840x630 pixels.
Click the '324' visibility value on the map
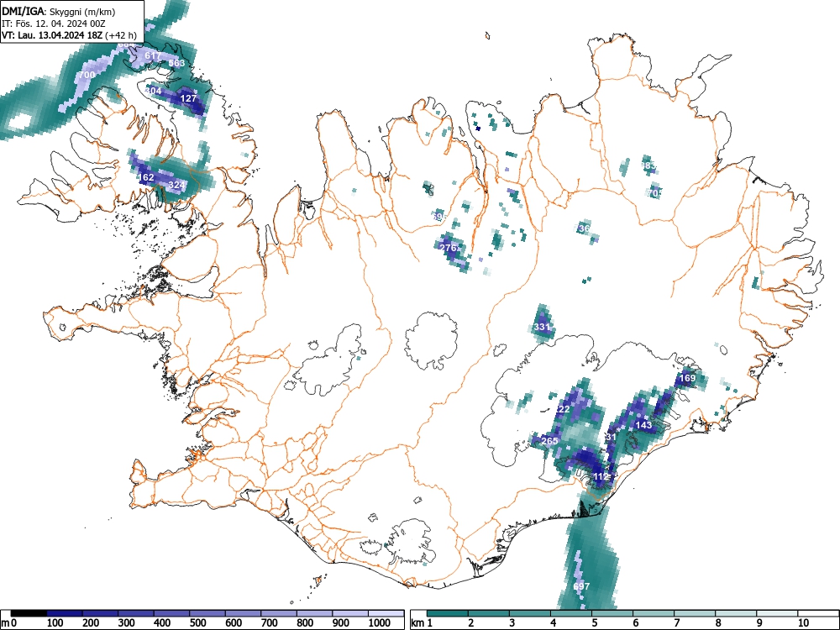click(176, 186)
